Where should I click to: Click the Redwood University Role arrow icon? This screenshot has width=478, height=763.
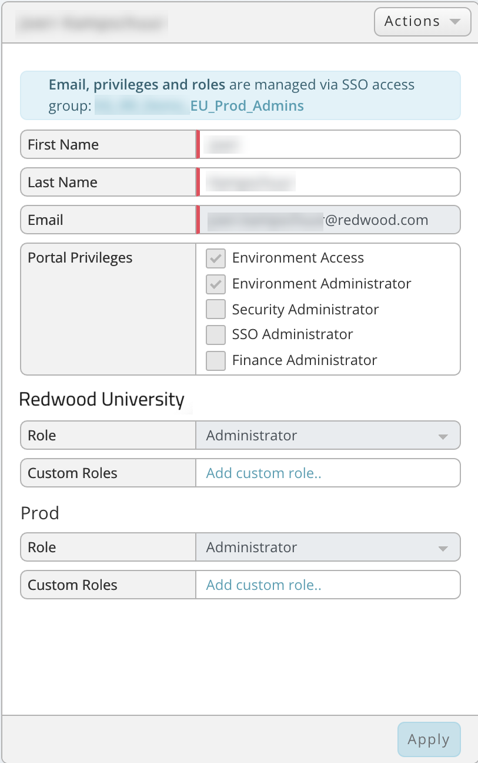click(x=443, y=436)
